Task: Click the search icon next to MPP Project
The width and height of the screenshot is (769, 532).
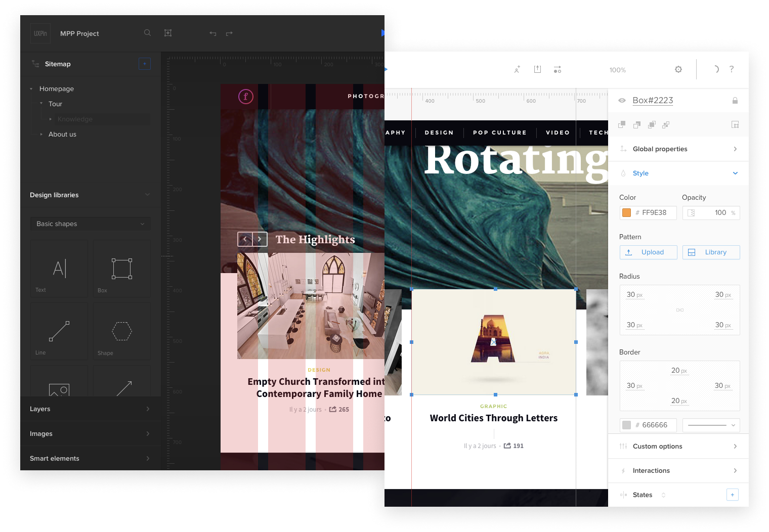Action: [x=147, y=33]
